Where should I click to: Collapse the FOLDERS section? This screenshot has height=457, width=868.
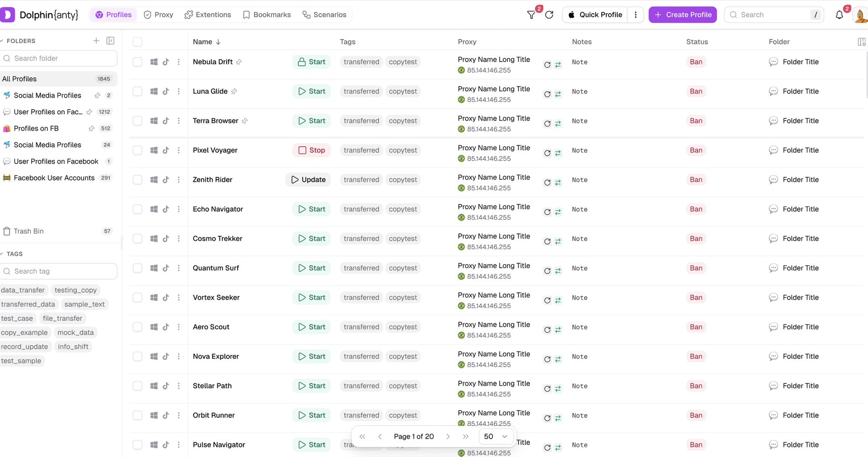click(2, 41)
